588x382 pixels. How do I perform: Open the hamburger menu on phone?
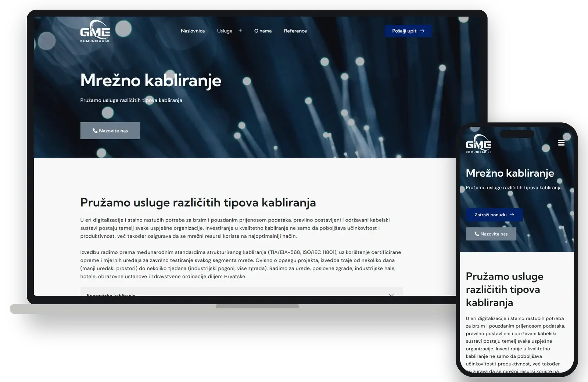[x=561, y=143]
